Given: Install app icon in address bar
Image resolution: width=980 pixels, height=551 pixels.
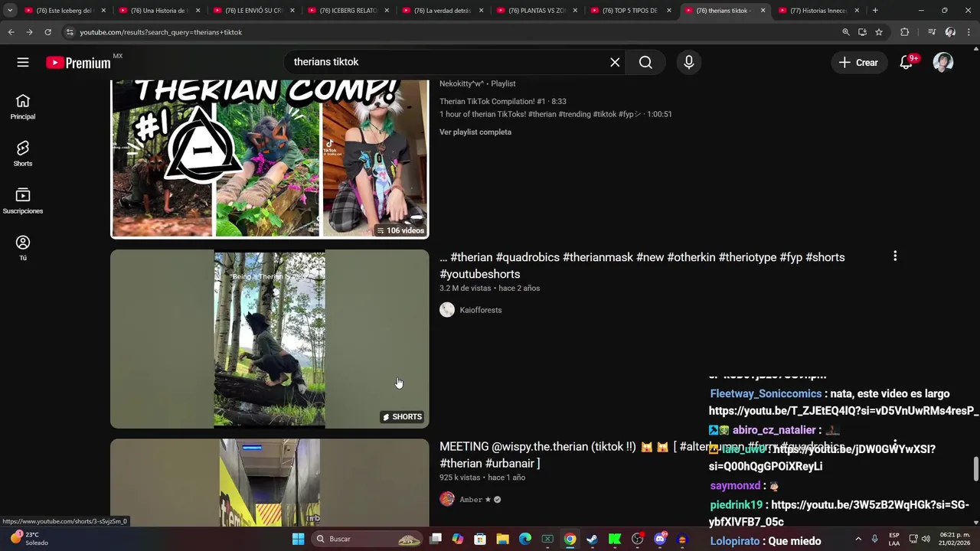Looking at the screenshot, I should [x=862, y=32].
